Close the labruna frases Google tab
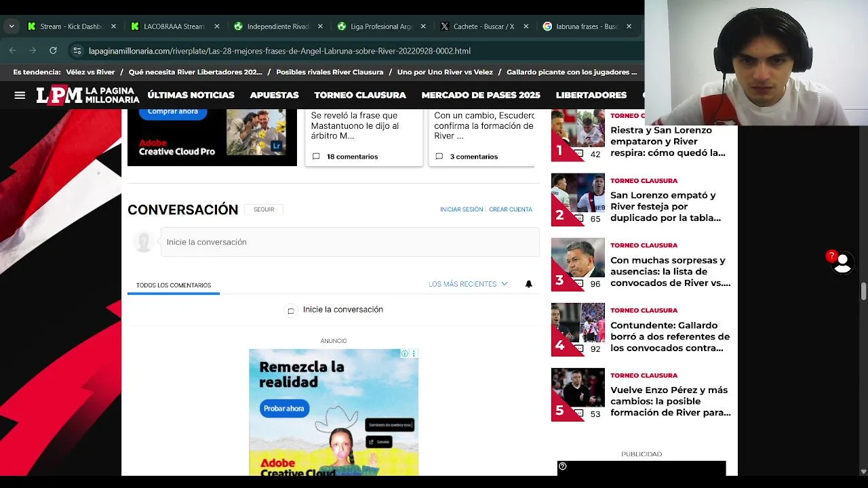 click(629, 26)
